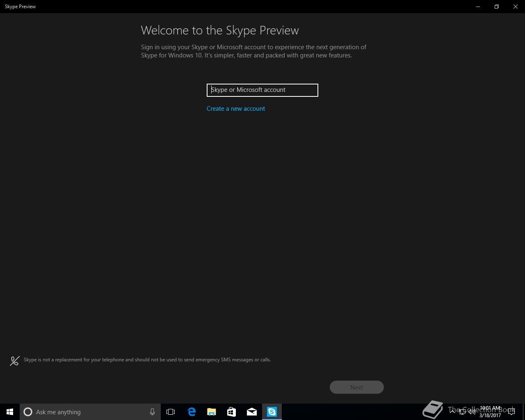525x420 pixels.
Task: Select the Skype Preview taskbar icon
Action: pos(272,412)
